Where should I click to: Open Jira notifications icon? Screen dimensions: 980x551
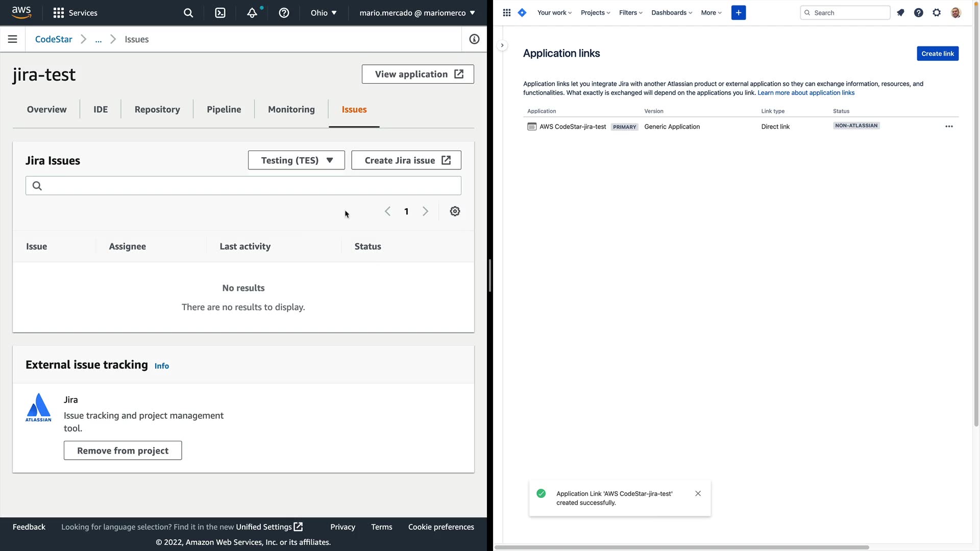pyautogui.click(x=900, y=13)
